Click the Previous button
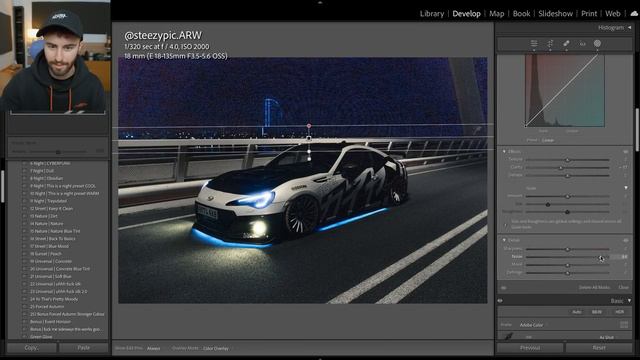Screen dimensions: 640x360 pyautogui.click(x=530, y=348)
